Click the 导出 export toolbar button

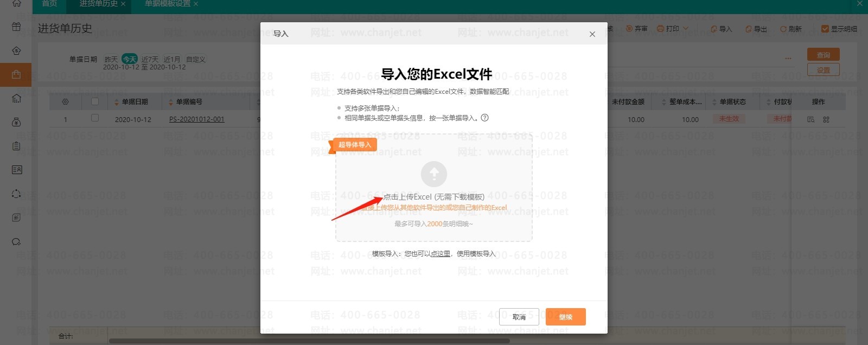click(756, 29)
